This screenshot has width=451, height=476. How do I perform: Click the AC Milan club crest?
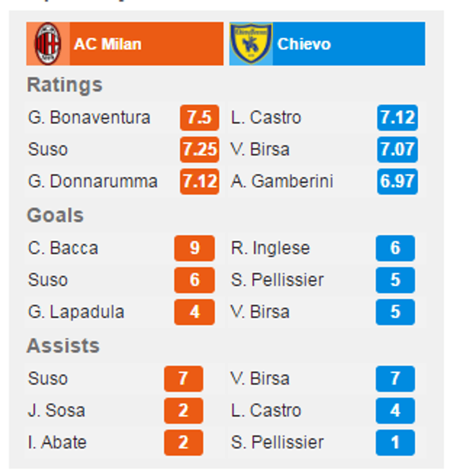48,44
